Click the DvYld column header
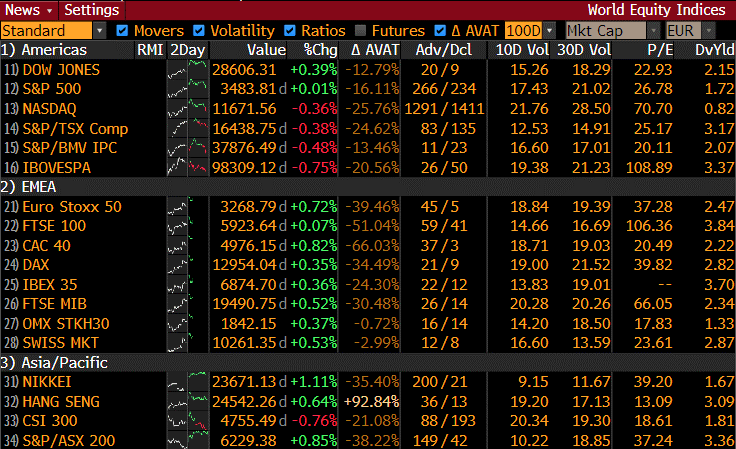This screenshot has height=449, width=736. [x=715, y=50]
